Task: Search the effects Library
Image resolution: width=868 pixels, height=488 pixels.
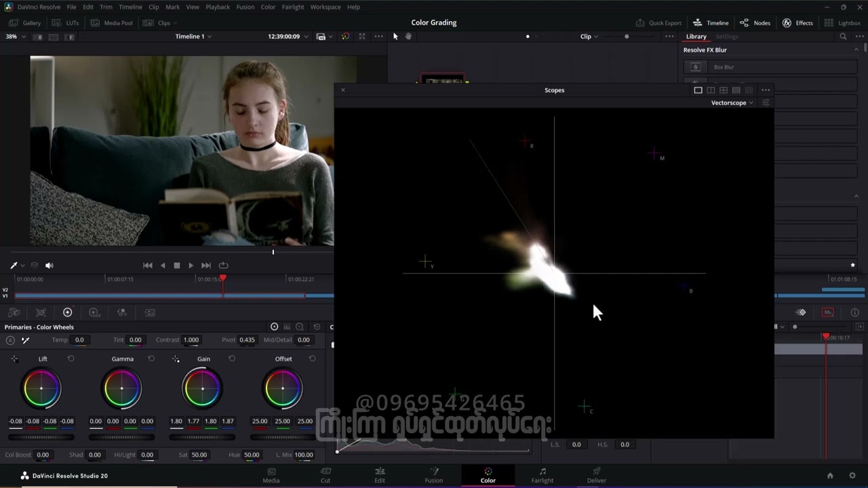Action: pos(843,37)
